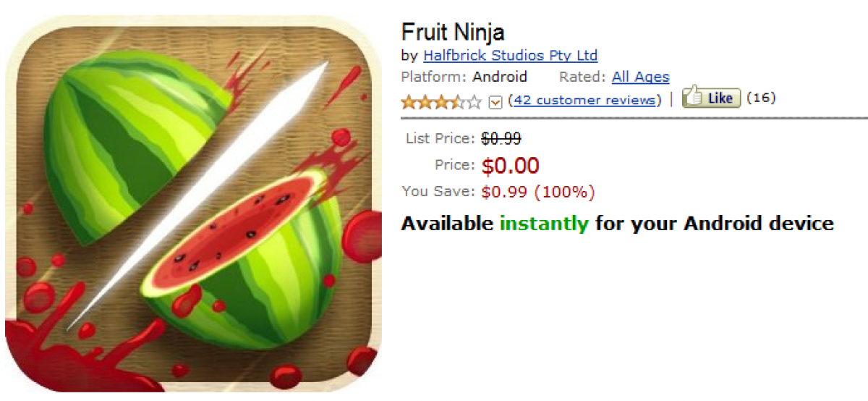Click the "List Price:" label
The image size is (868, 401).
coord(441,138)
